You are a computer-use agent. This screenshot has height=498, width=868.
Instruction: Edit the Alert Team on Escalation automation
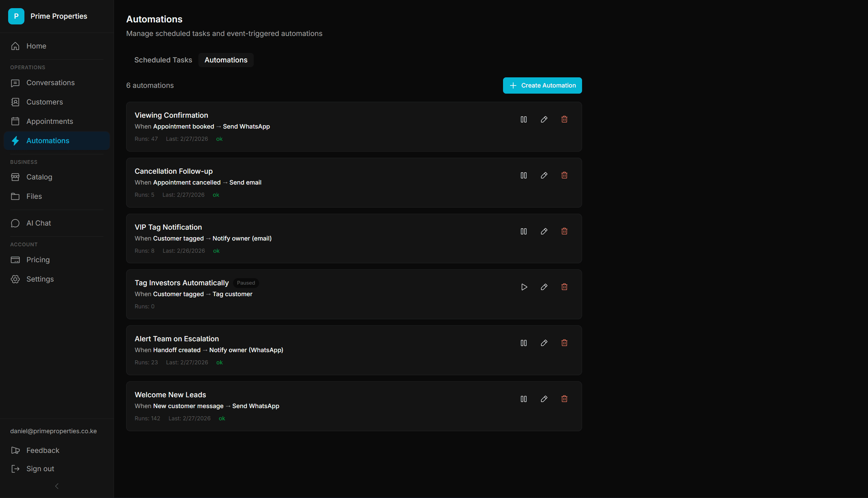[x=544, y=343]
